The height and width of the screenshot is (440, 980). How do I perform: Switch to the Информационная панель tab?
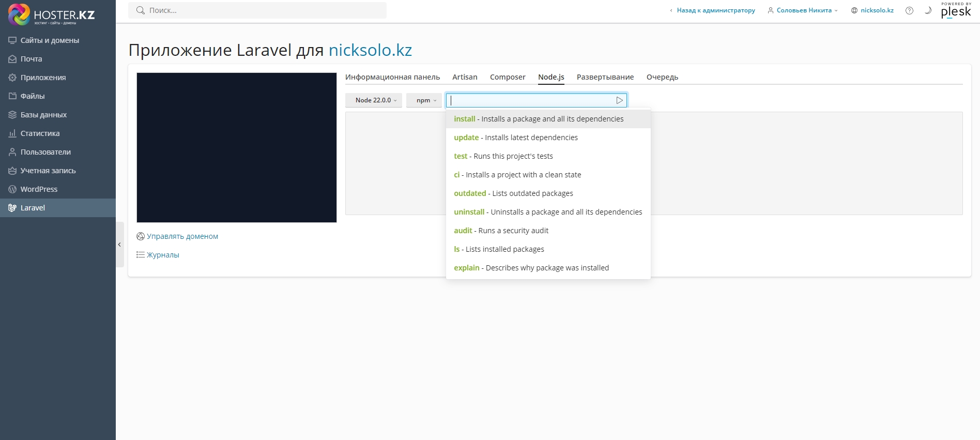[392, 77]
